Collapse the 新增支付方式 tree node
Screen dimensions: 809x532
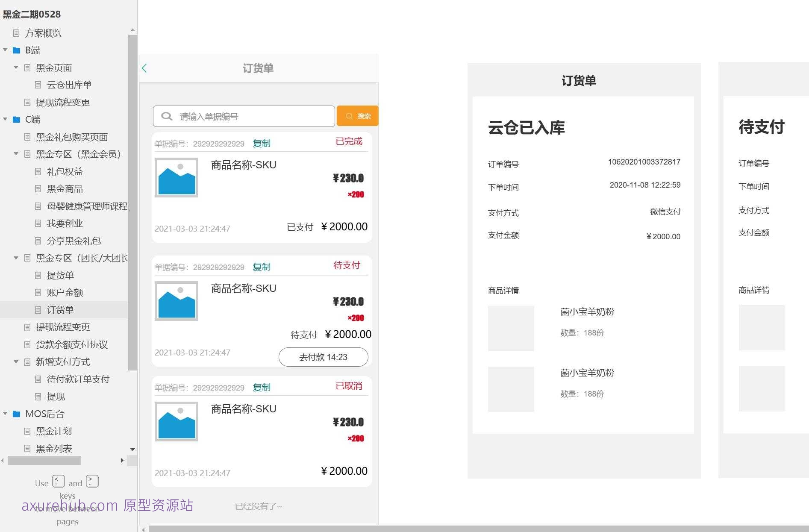pyautogui.click(x=16, y=362)
